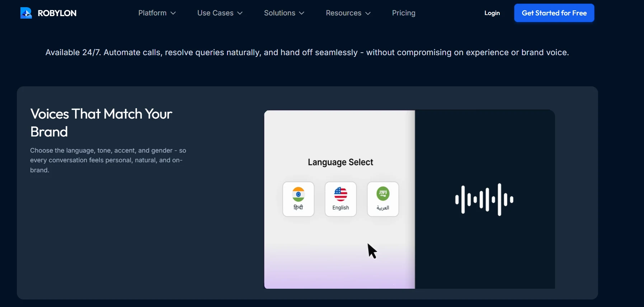The width and height of the screenshot is (644, 307).
Task: Expand the Use Cases chevron
Action: [x=240, y=13]
